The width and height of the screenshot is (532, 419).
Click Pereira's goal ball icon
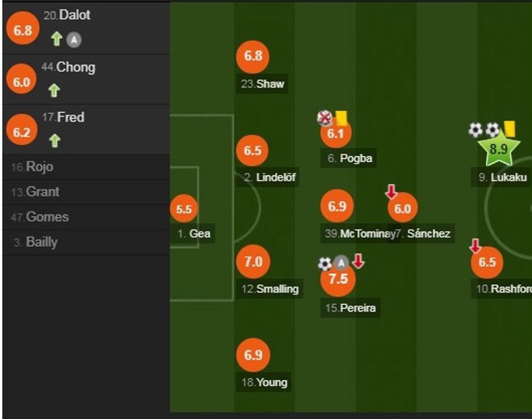point(325,264)
